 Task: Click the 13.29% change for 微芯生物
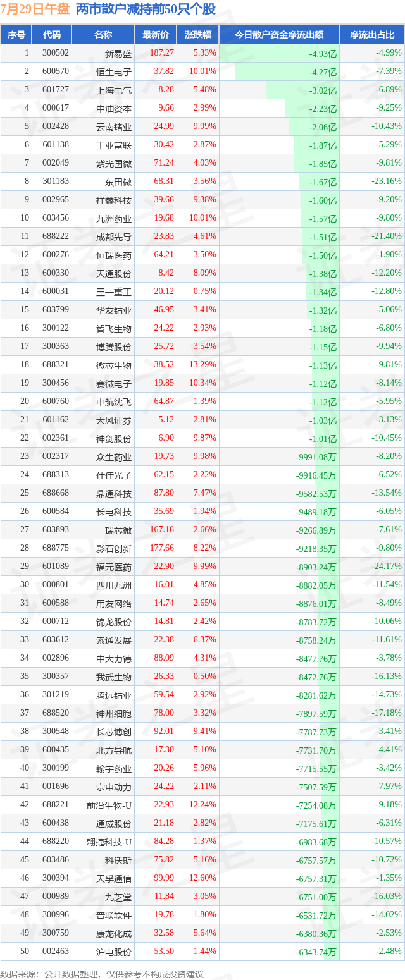(202, 365)
